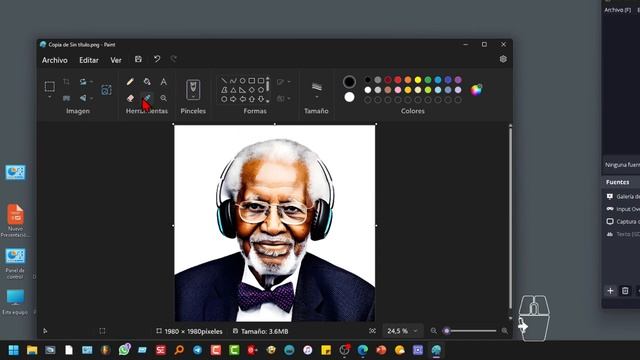Click the vertical scrollbar of the canvas

(510, 218)
